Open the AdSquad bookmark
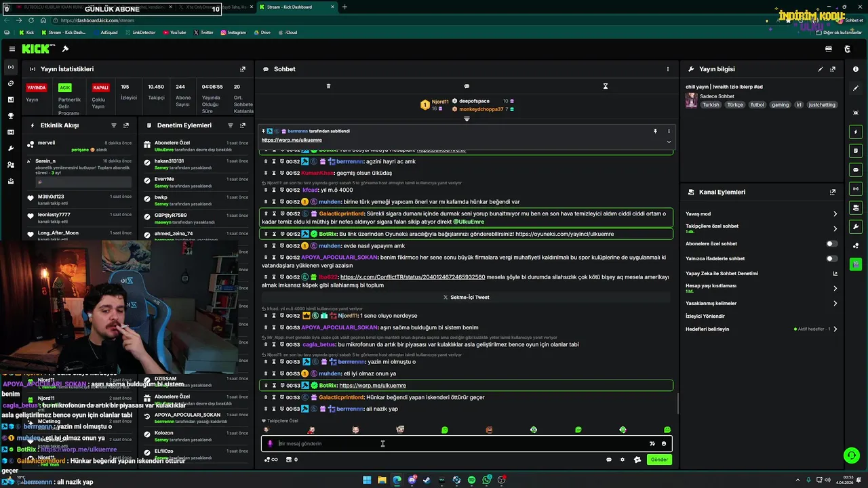 coord(105,33)
